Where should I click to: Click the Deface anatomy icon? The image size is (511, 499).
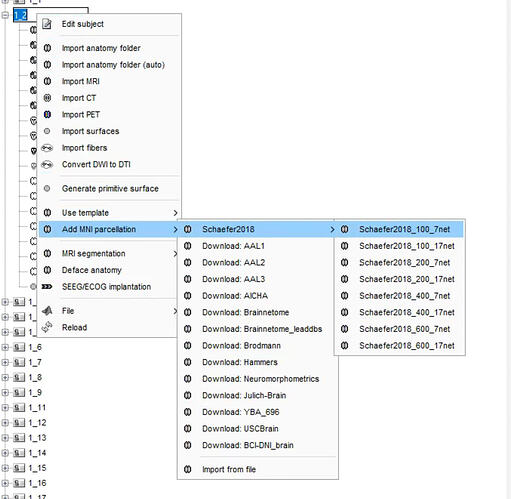[47, 270]
